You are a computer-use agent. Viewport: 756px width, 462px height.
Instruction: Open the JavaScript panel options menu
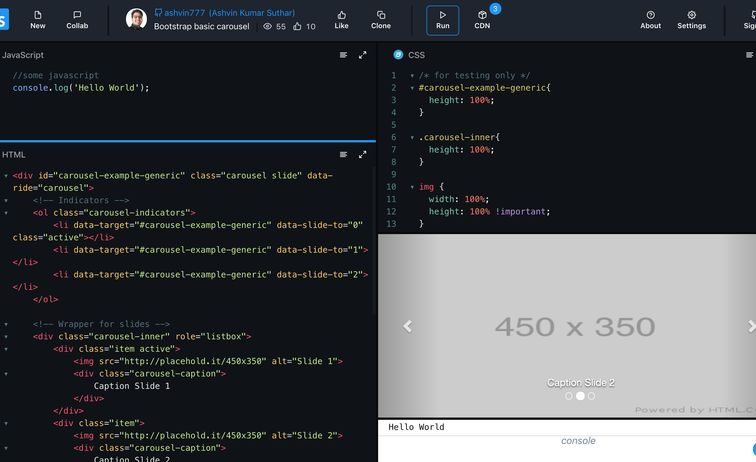click(x=343, y=55)
